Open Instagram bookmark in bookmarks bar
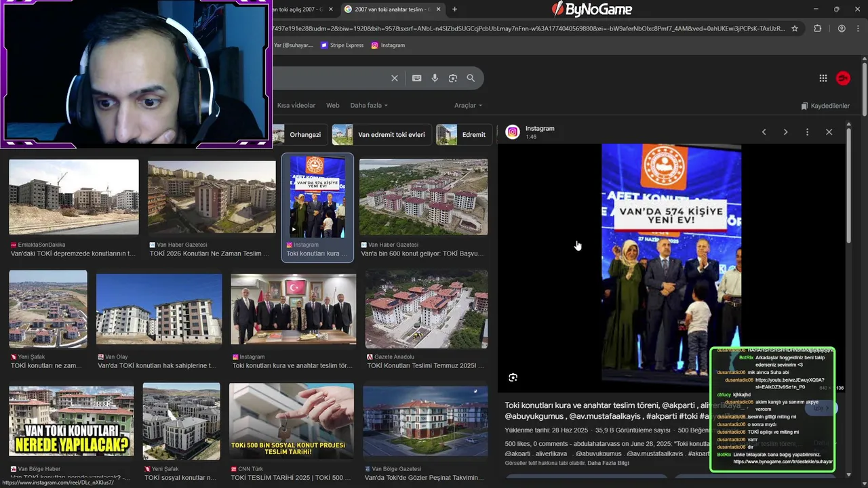The width and height of the screenshot is (868, 488). (x=388, y=45)
